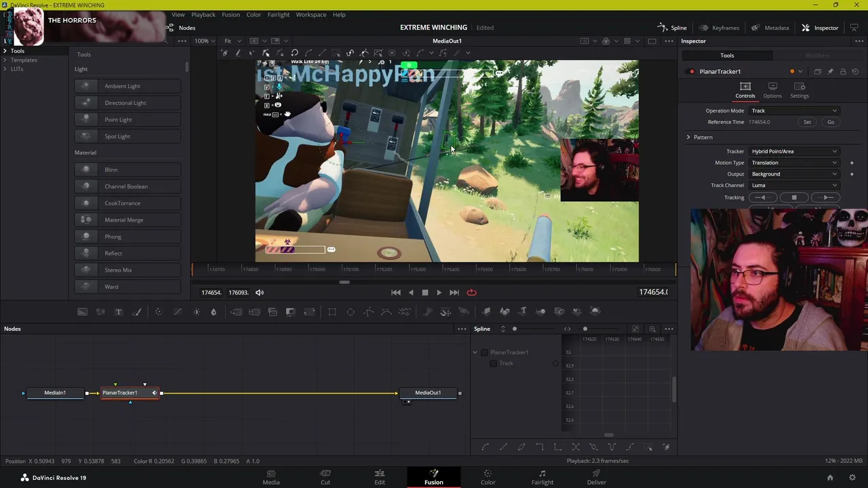868x488 pixels.
Task: Add a Rectangle mask from the toolbar
Action: [x=332, y=312]
